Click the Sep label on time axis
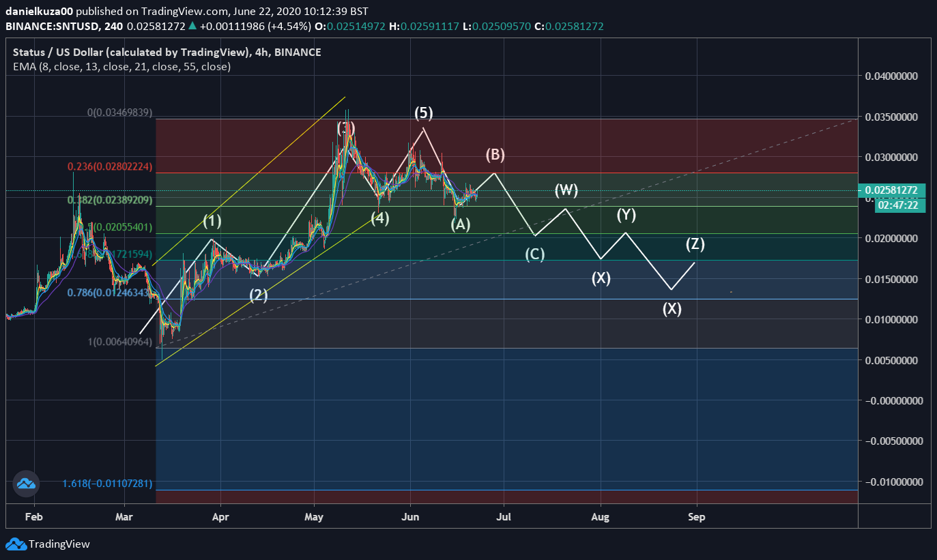This screenshot has width=937, height=560. tap(696, 517)
